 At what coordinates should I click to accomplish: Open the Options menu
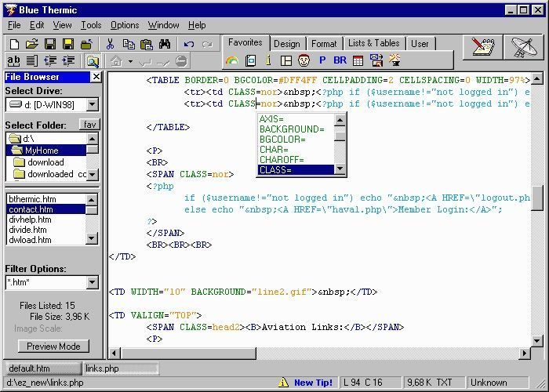[125, 25]
